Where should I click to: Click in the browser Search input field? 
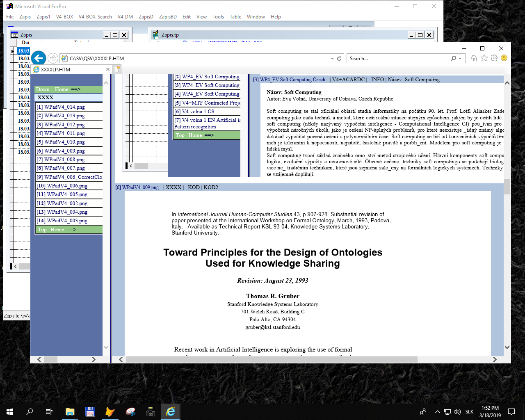point(398,59)
